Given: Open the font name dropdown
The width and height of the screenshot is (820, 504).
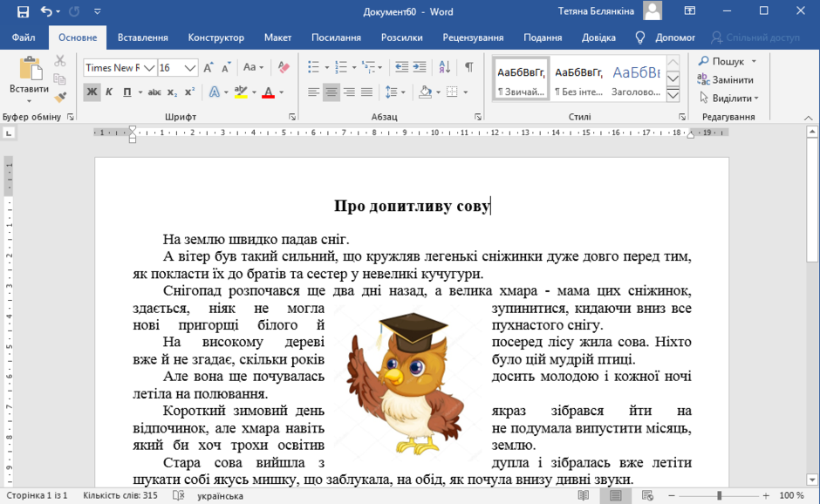Looking at the screenshot, I should 149,68.
